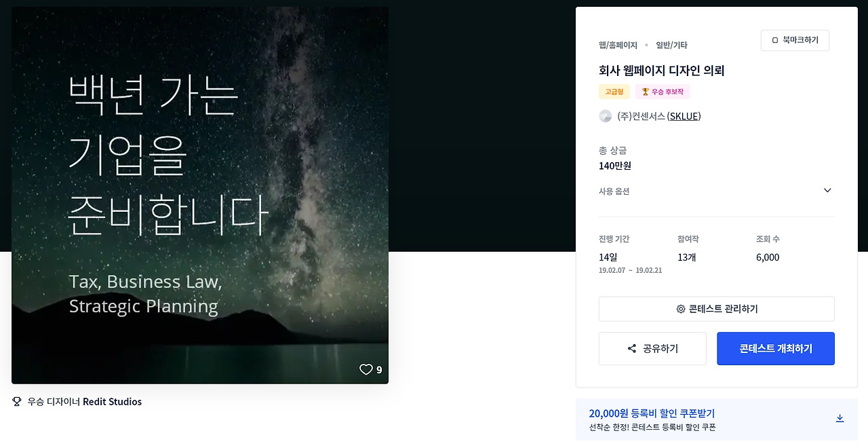The width and height of the screenshot is (868, 448).
Task: Open the Redit Studios designer link
Action: 112,402
